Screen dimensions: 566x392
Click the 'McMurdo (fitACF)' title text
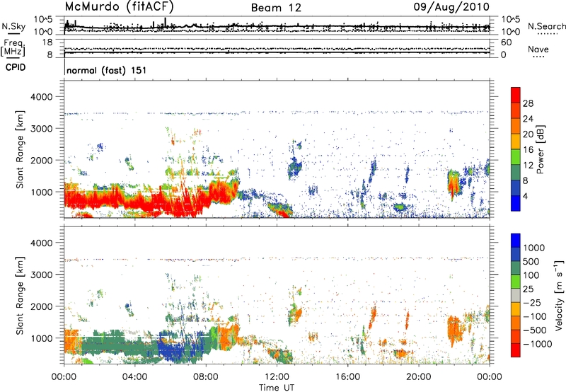pos(119,7)
